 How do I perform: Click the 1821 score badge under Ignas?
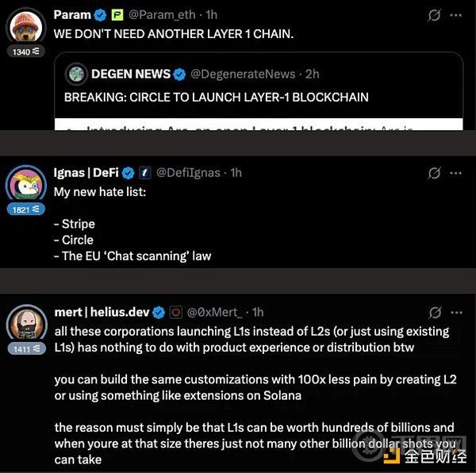26,210
